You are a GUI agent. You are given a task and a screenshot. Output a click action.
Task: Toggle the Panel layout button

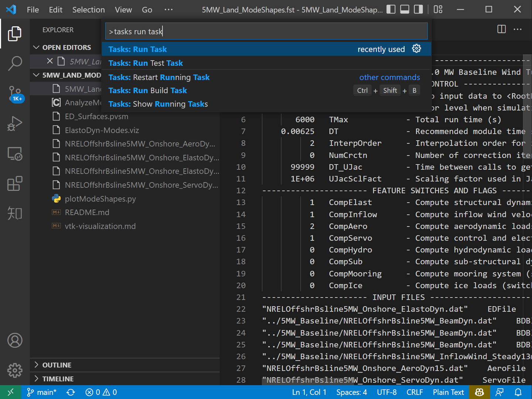pos(405,9)
